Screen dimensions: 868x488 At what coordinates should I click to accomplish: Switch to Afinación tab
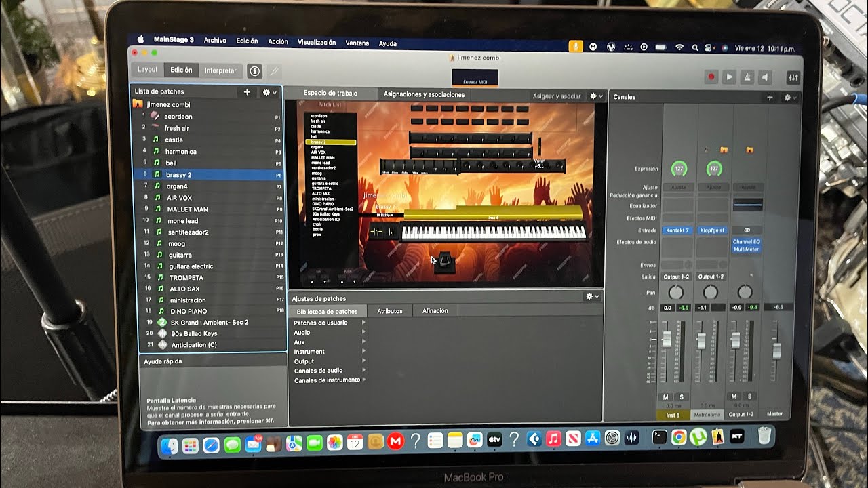coord(435,311)
